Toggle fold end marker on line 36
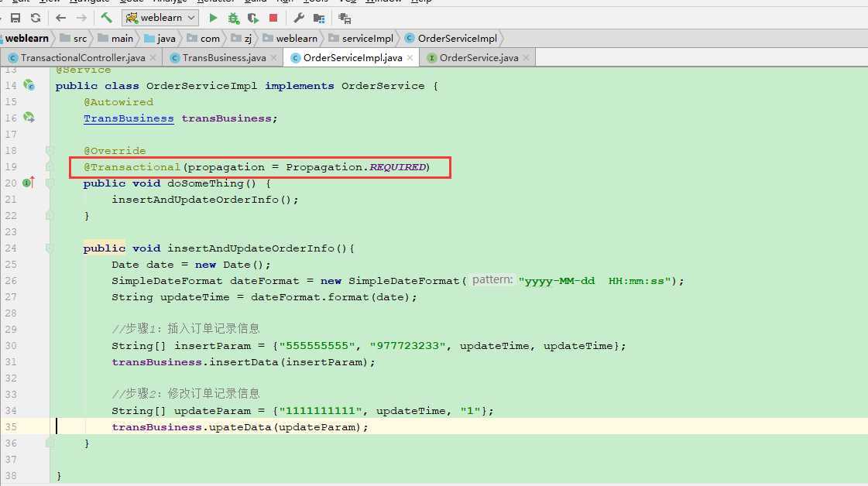Screen dimensions: 868x486 [50, 443]
